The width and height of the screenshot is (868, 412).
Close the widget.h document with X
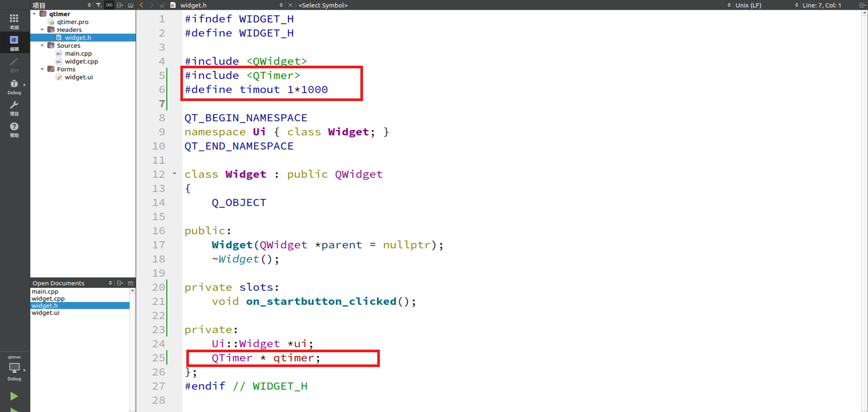click(290, 5)
